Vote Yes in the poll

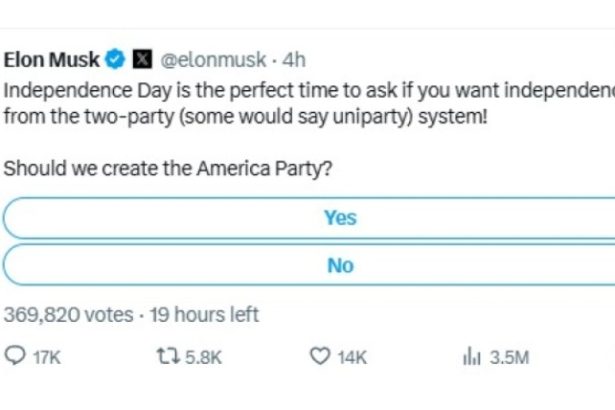pyautogui.click(x=309, y=218)
